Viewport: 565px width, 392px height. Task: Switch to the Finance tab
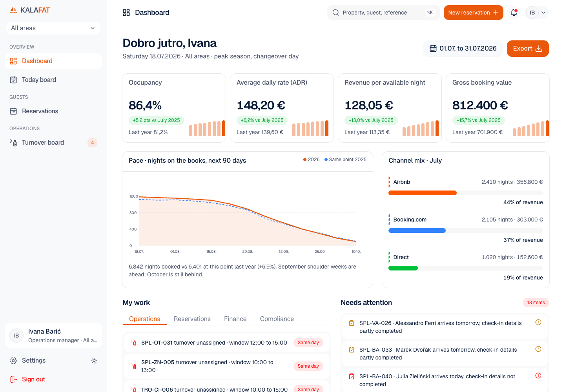tap(235, 319)
